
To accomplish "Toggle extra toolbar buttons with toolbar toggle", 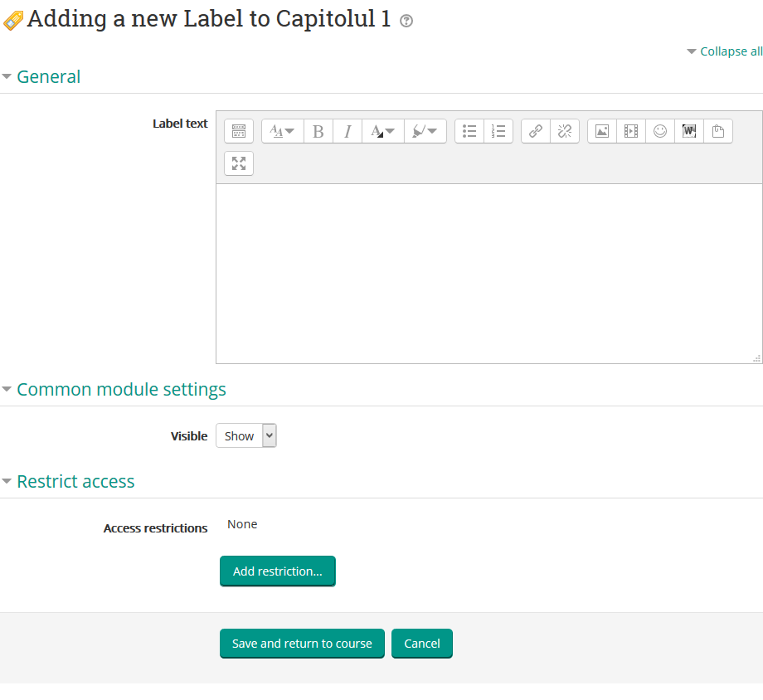I will pos(238,130).
